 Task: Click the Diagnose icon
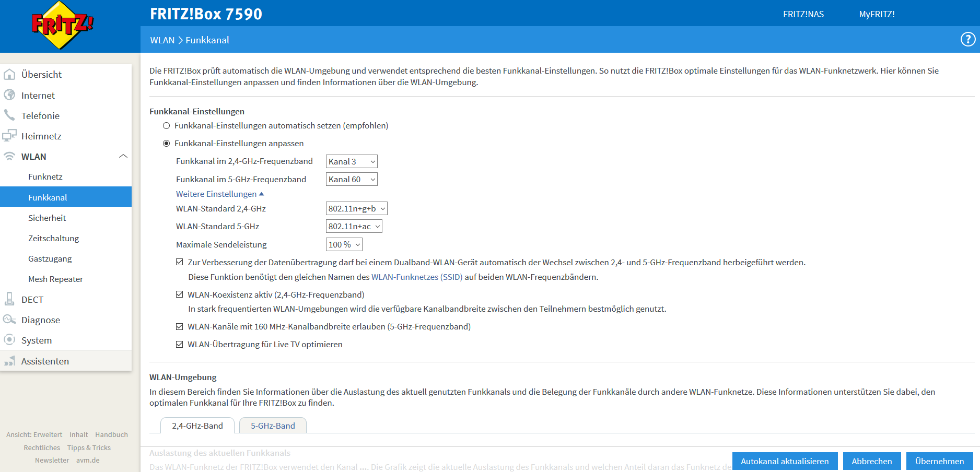click(9, 320)
